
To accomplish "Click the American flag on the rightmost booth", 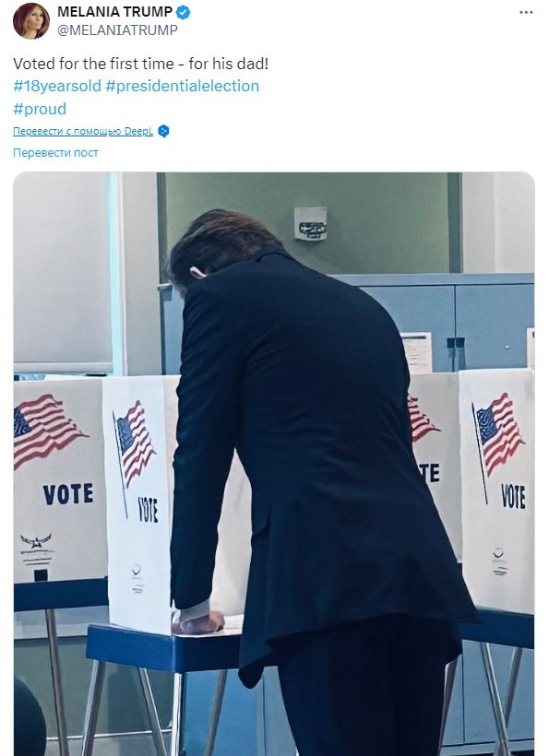I will click(x=497, y=432).
